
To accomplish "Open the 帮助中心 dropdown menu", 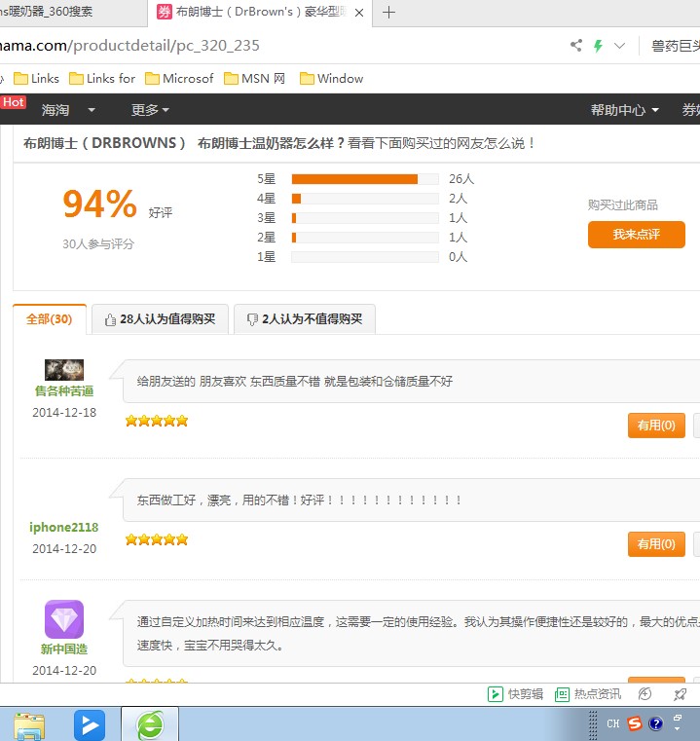I will [624, 110].
